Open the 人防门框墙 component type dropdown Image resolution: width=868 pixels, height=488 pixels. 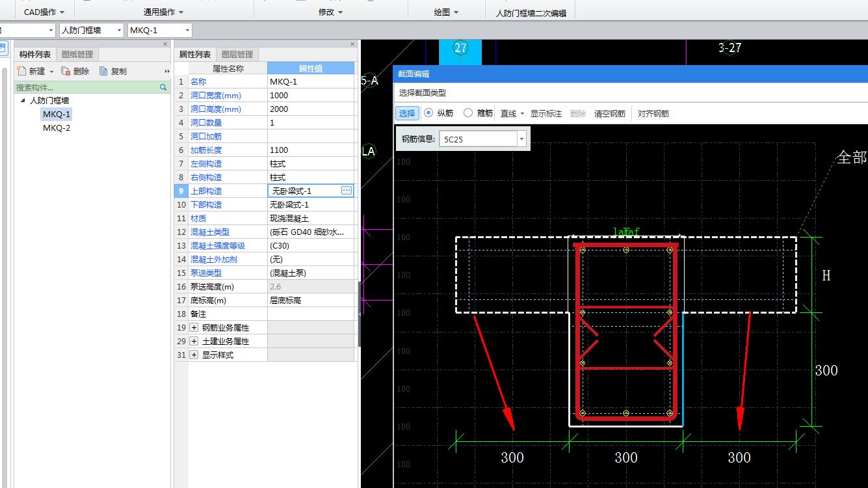118,30
